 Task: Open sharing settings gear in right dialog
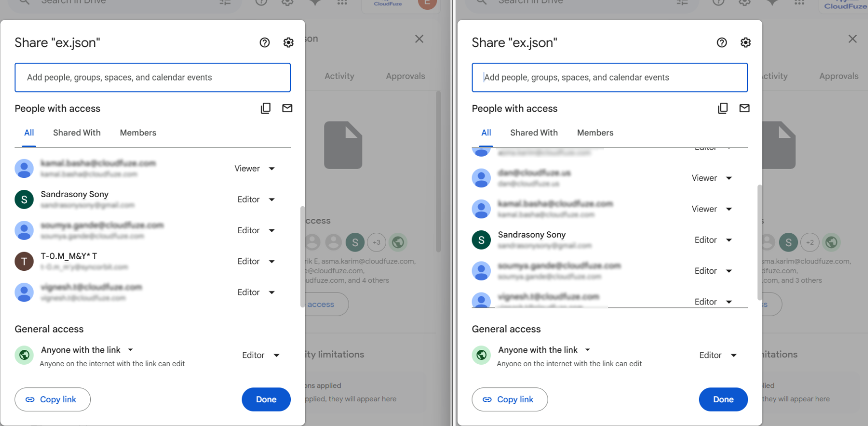click(x=746, y=43)
